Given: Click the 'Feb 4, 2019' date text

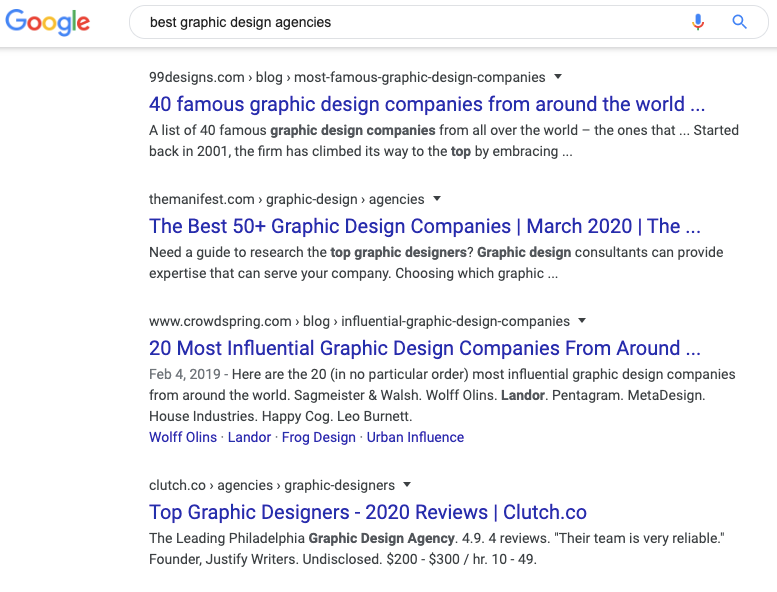Looking at the screenshot, I should click(185, 374).
